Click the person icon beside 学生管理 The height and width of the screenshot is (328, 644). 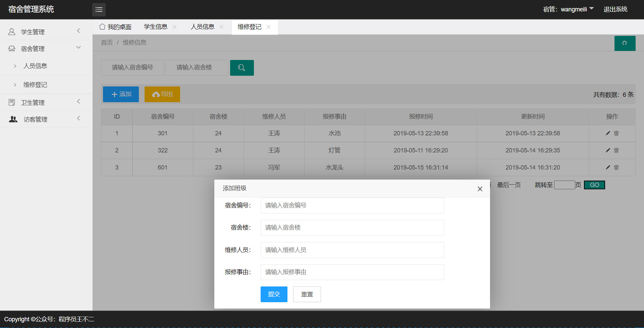(11, 31)
